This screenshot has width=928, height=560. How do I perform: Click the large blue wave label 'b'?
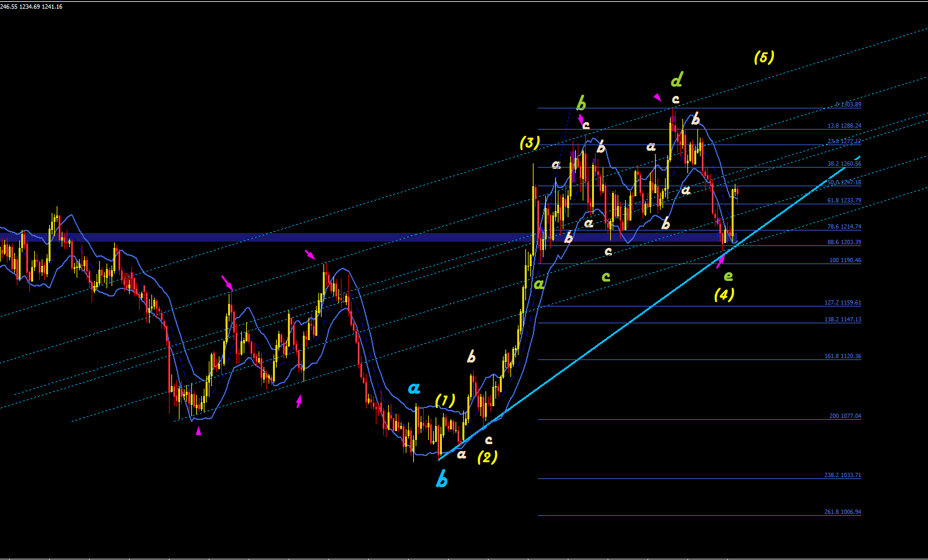point(441,479)
